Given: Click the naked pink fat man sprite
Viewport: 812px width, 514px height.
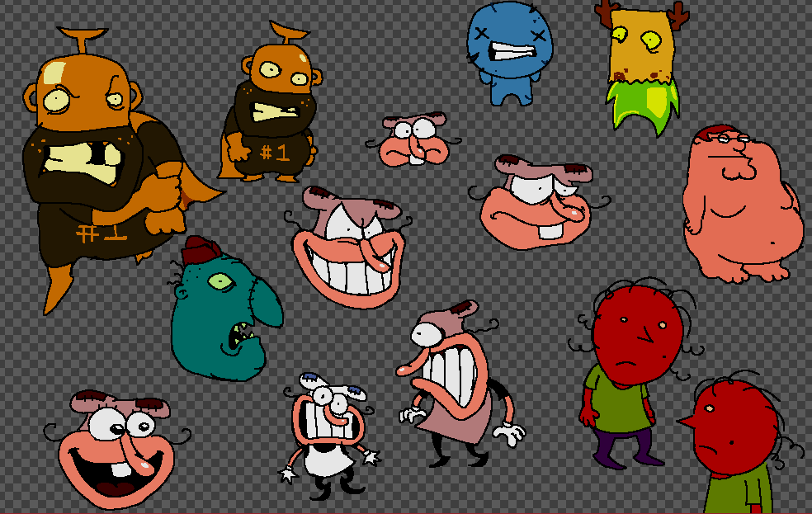Looking at the screenshot, I should [742, 204].
